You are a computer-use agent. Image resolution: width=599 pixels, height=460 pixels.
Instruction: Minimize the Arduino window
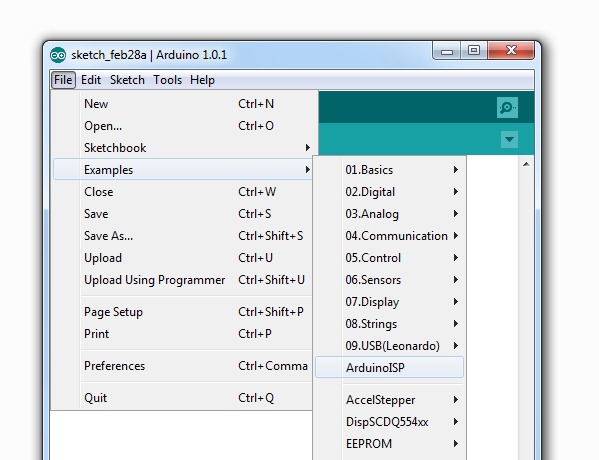click(447, 51)
